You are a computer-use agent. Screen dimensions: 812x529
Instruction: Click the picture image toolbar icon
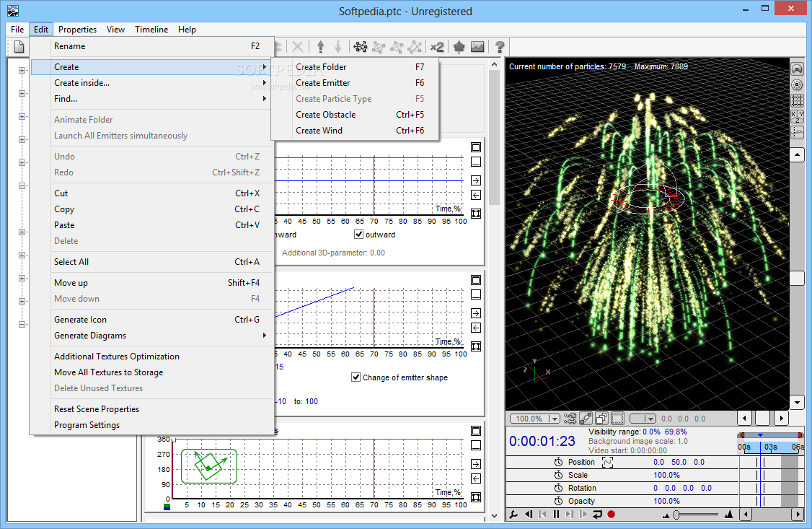[x=477, y=47]
